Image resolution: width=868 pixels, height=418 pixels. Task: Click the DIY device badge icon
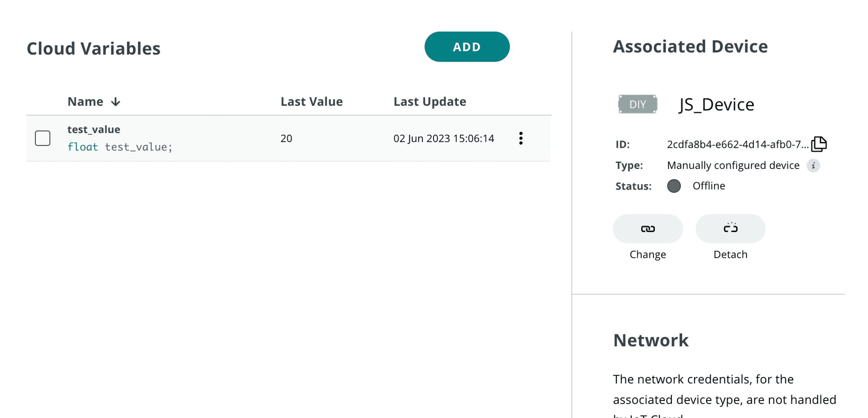pyautogui.click(x=637, y=104)
